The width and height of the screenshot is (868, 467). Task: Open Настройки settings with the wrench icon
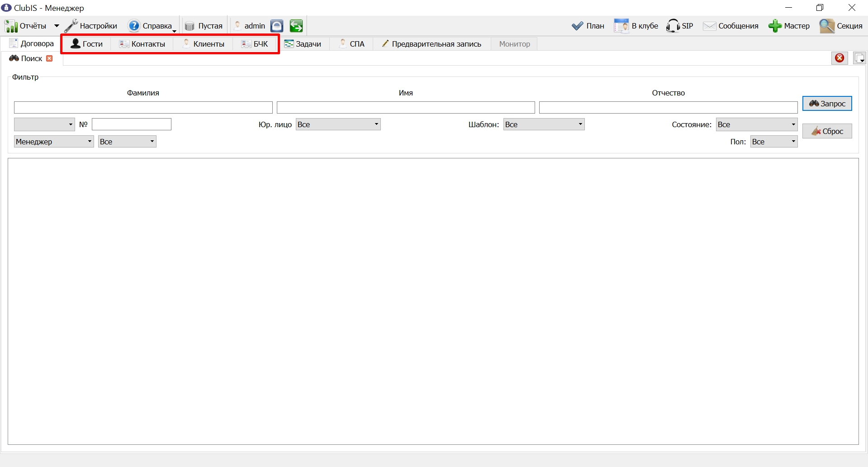tap(71, 26)
